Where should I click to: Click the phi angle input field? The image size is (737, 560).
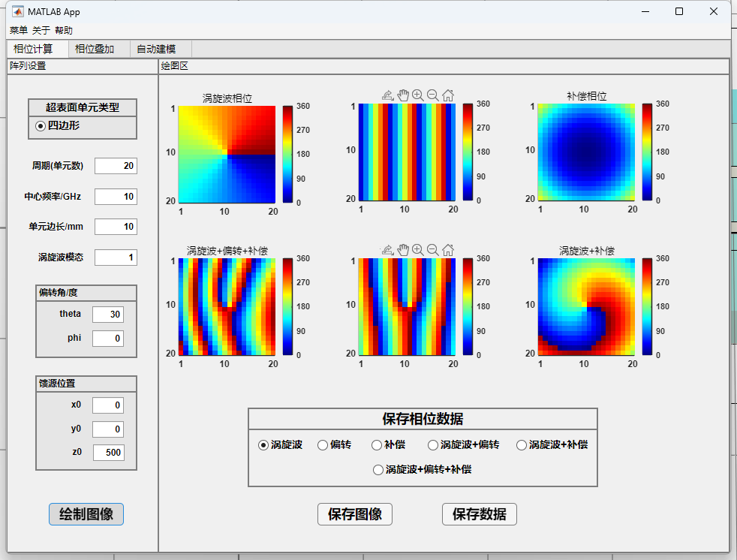[x=108, y=339]
